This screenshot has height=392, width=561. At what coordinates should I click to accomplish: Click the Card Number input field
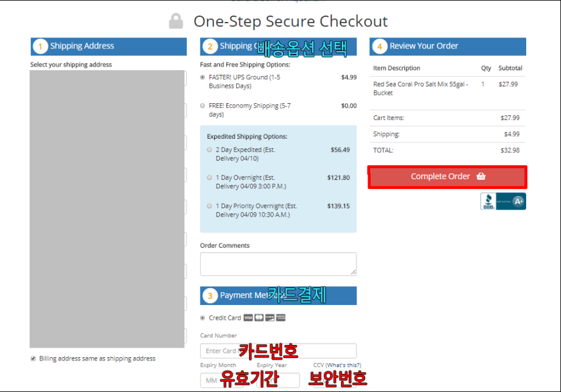[279, 351]
